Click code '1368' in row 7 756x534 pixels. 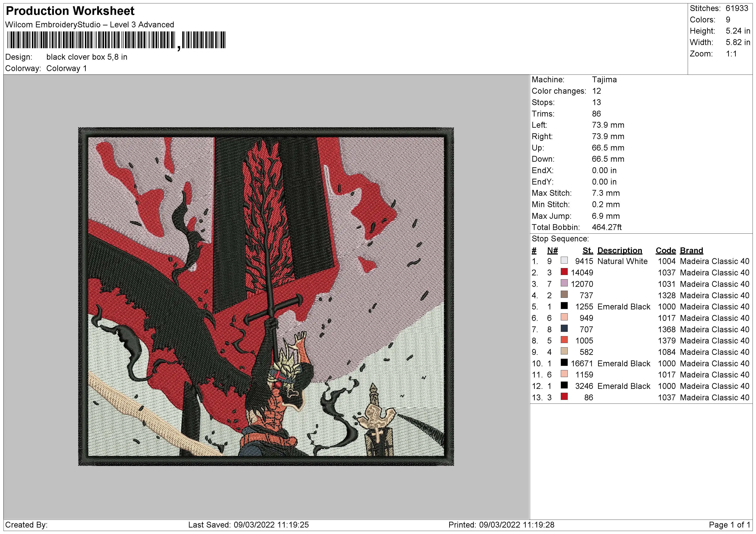click(667, 329)
